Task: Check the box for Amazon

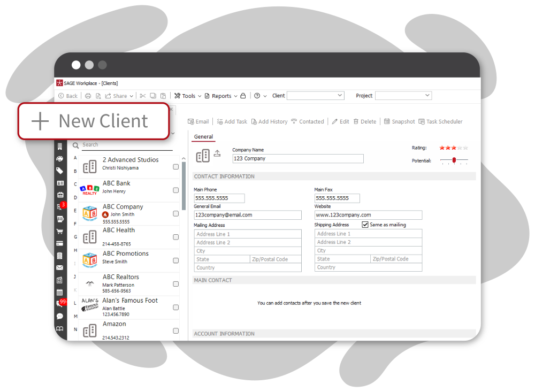Action: pos(175,331)
